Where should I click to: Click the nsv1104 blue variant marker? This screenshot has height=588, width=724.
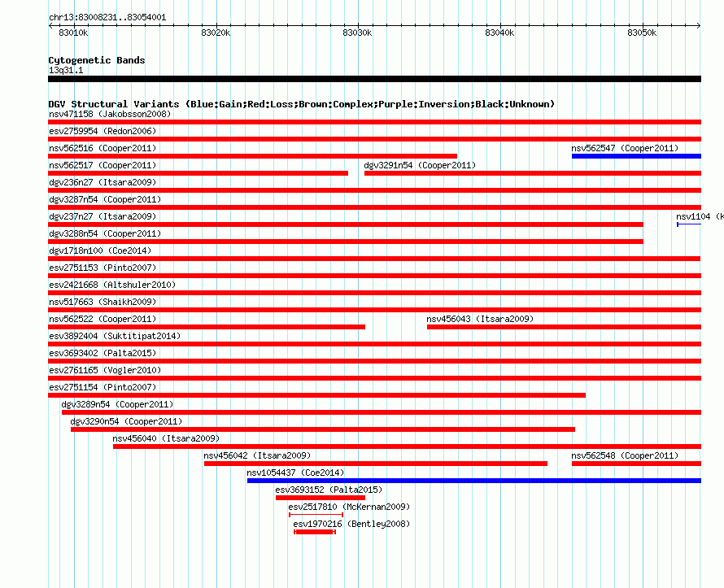click(x=689, y=224)
